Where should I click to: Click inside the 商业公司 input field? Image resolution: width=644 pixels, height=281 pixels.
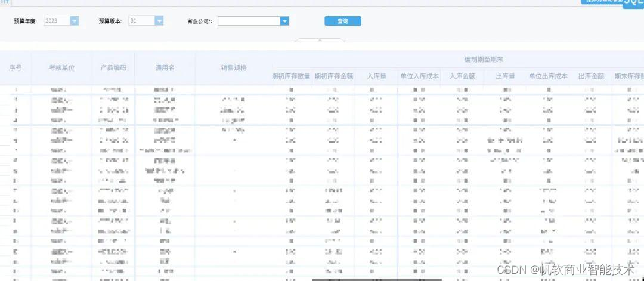[249, 21]
